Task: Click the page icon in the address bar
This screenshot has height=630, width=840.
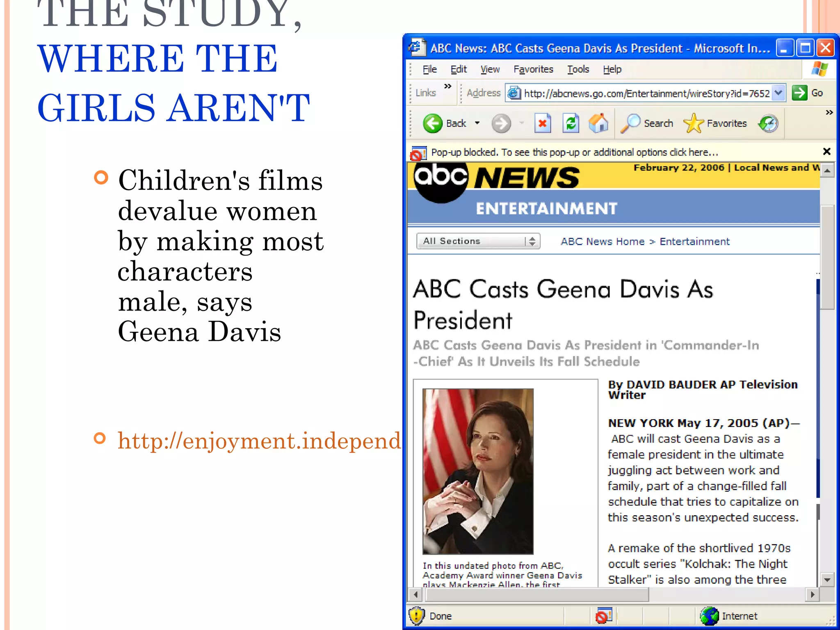Action: pyautogui.click(x=514, y=93)
